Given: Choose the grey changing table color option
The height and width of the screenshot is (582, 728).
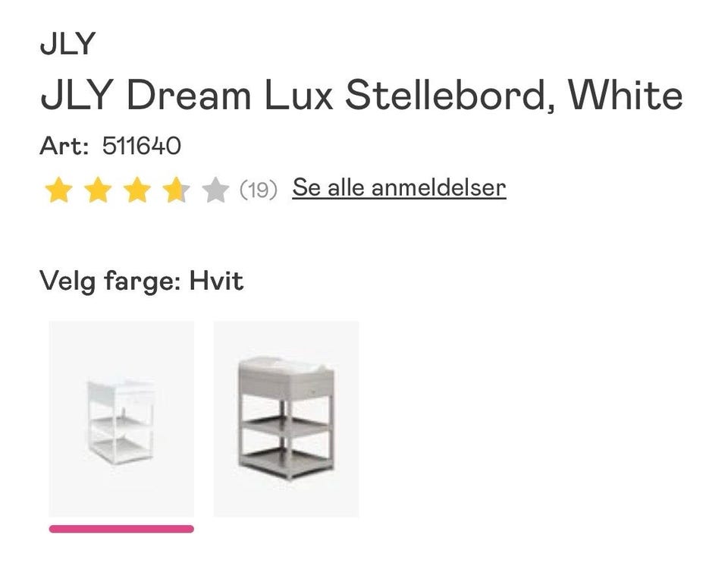Looking at the screenshot, I should pyautogui.click(x=286, y=418).
